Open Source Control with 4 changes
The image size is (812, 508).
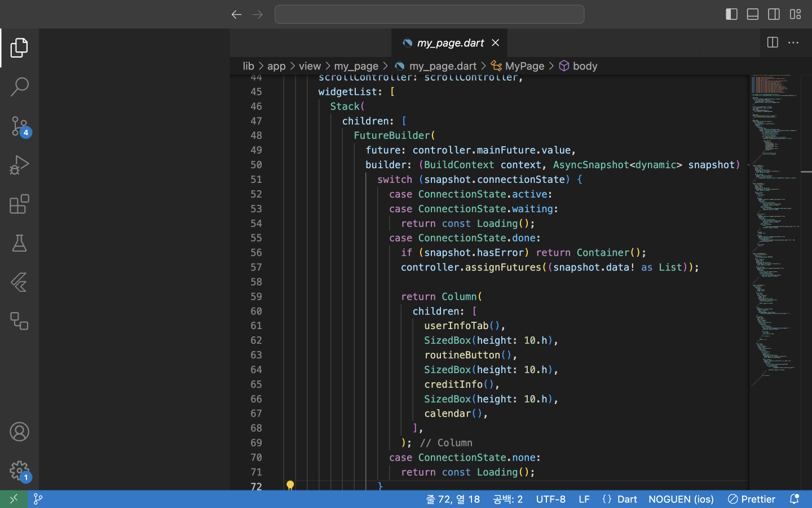click(19, 126)
